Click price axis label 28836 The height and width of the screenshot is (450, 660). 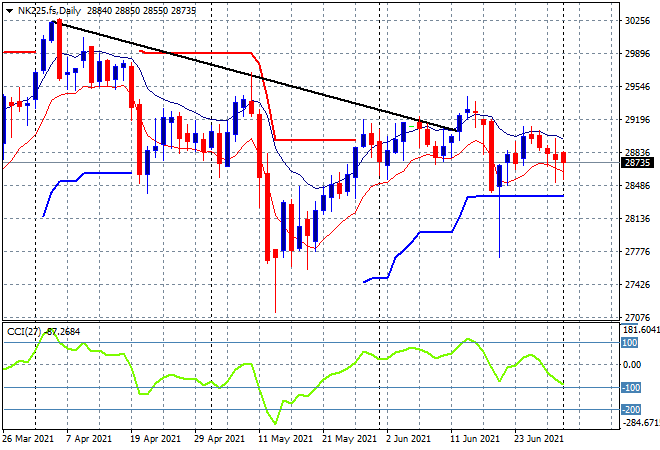pos(637,152)
